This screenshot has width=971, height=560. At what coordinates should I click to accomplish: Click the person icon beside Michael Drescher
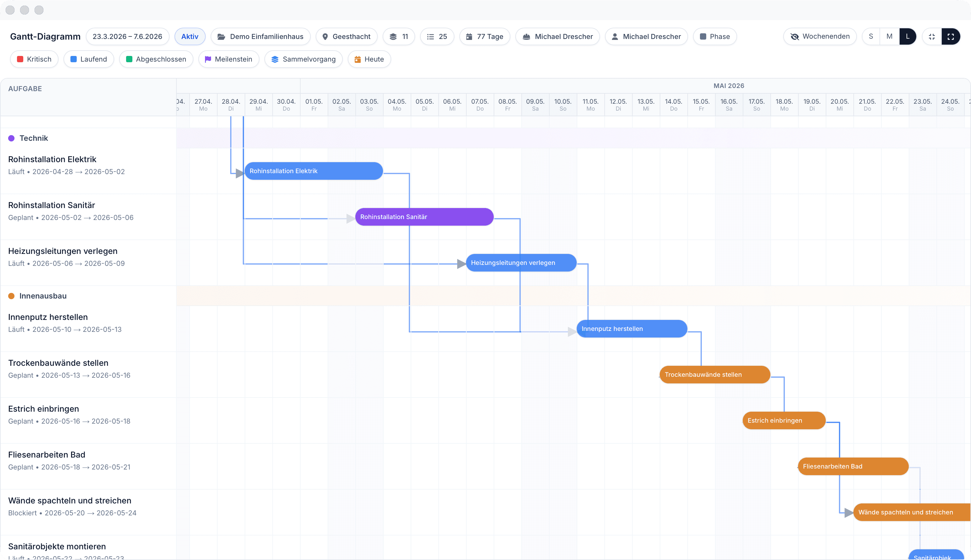(615, 36)
